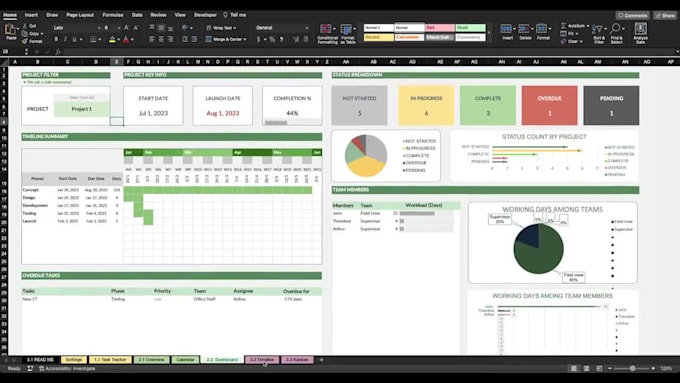Increase font size with larger A
680x383 pixels.
[x=127, y=28]
